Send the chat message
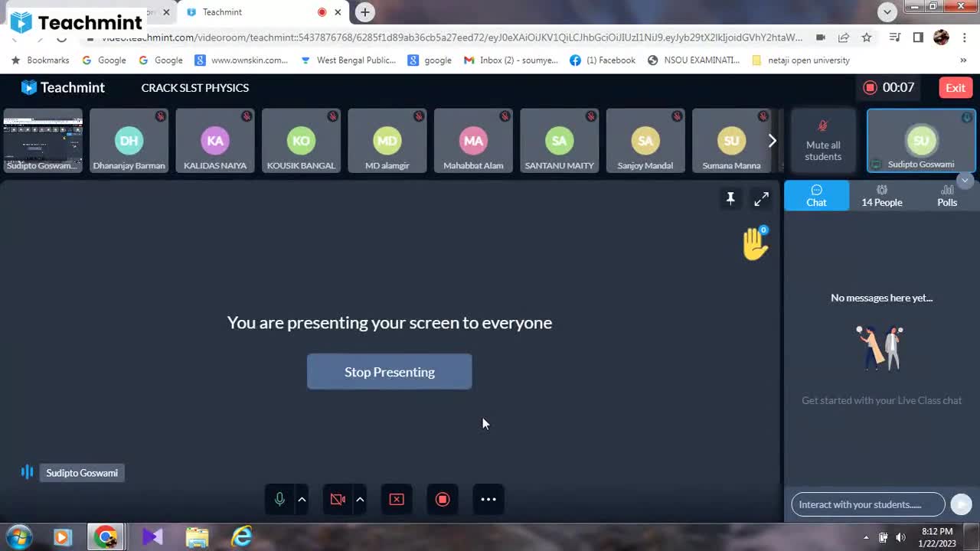980x551 pixels. coord(961,504)
